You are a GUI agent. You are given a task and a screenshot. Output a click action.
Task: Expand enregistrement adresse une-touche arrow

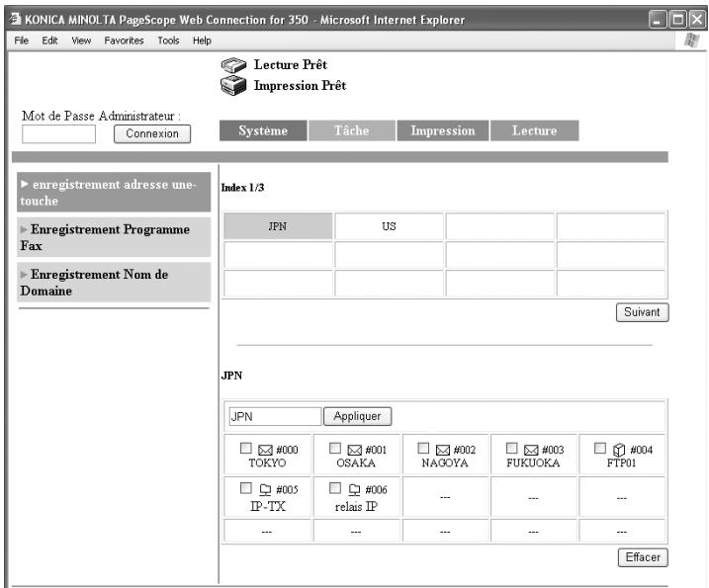tap(25, 184)
